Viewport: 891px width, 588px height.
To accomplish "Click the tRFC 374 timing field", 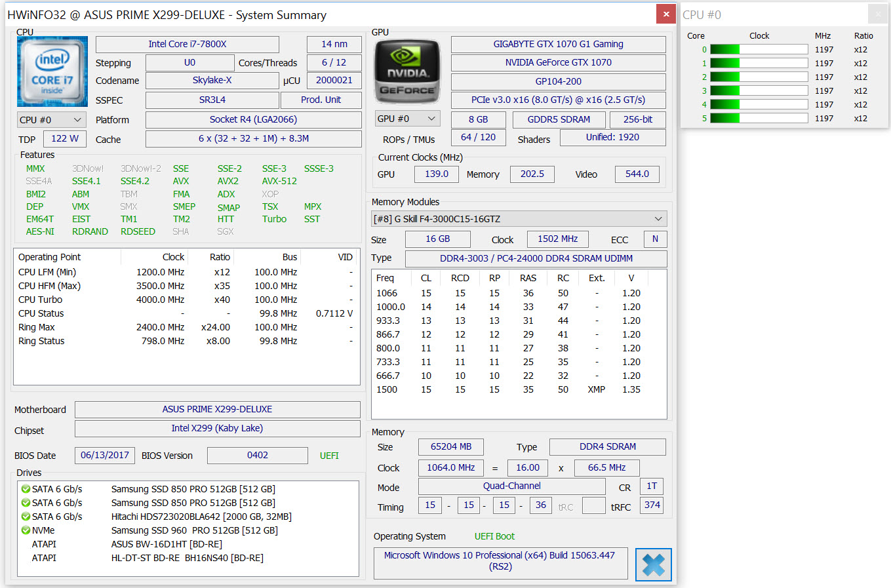I will 652,505.
